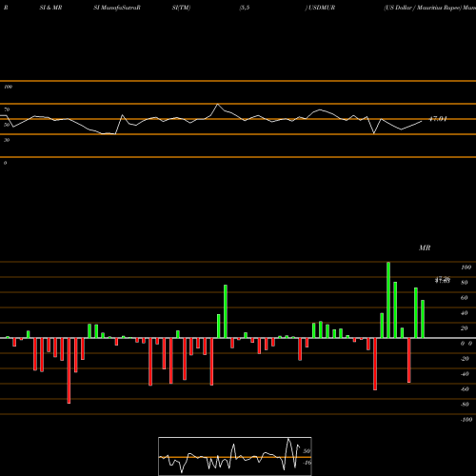Screen dimensions: 476x476
Task: Click the overlapping 47.26 value label
Action: tap(443, 278)
